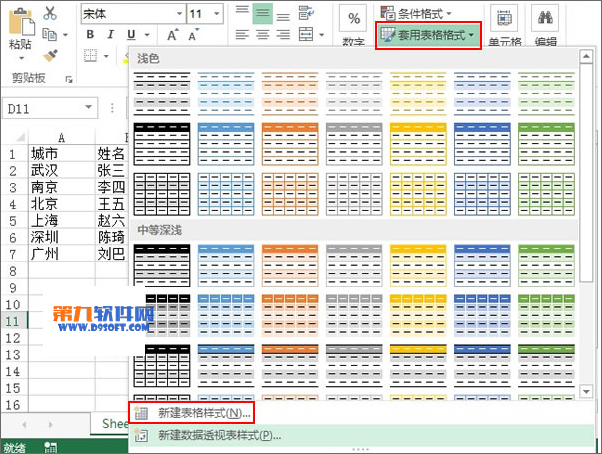Toggle Underline formatting
The image size is (602, 454).
[131, 35]
